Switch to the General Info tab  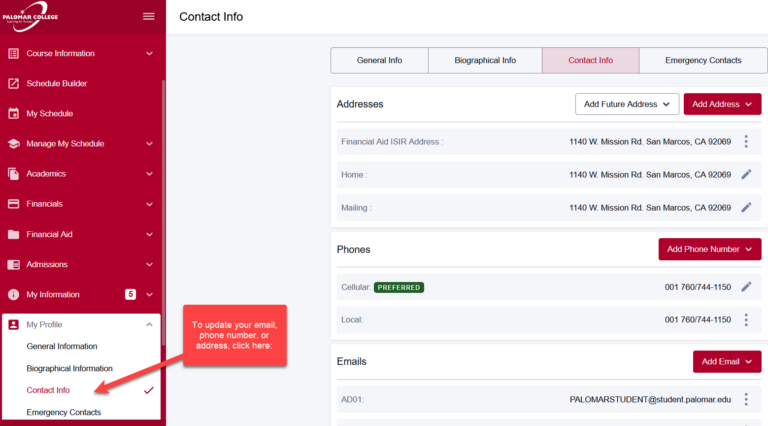point(379,60)
